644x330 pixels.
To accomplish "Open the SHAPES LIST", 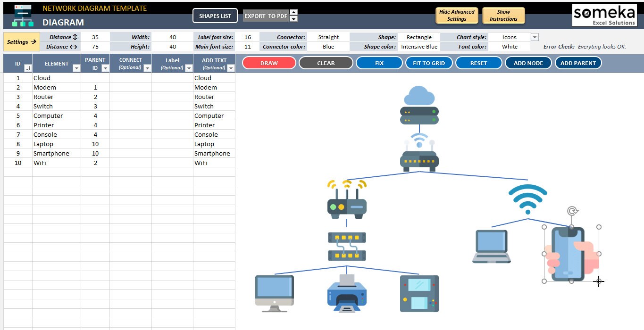I will [215, 16].
